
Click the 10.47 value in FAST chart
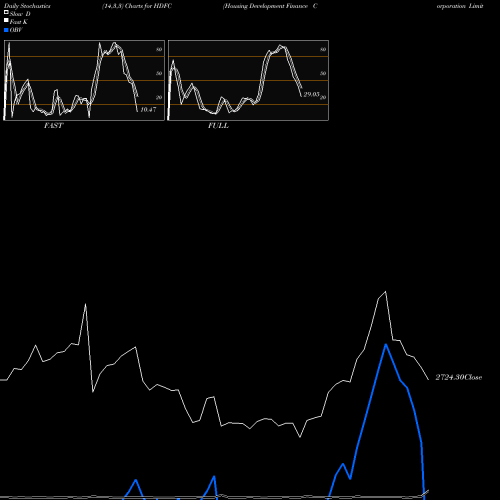148,109
